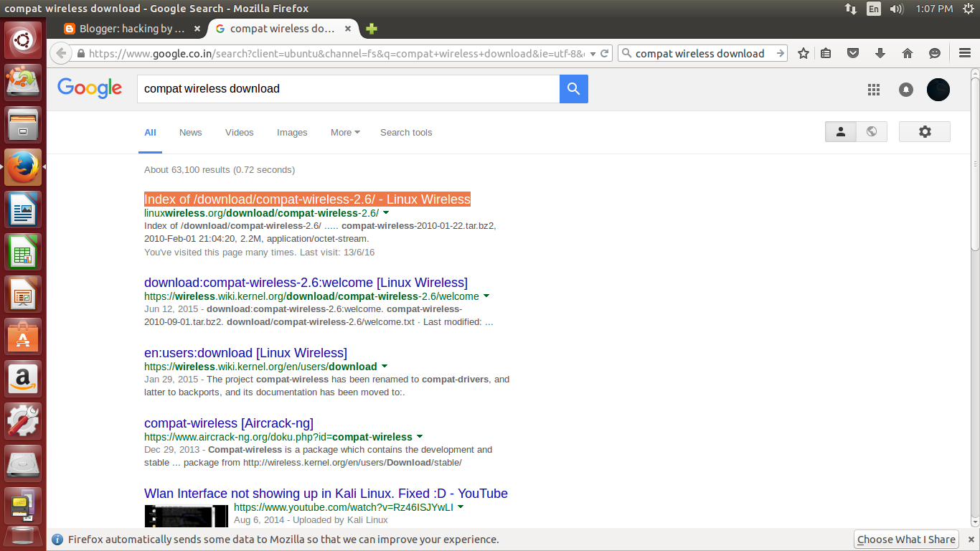Reload the current page
Screen dimensions: 980x551
[605, 53]
